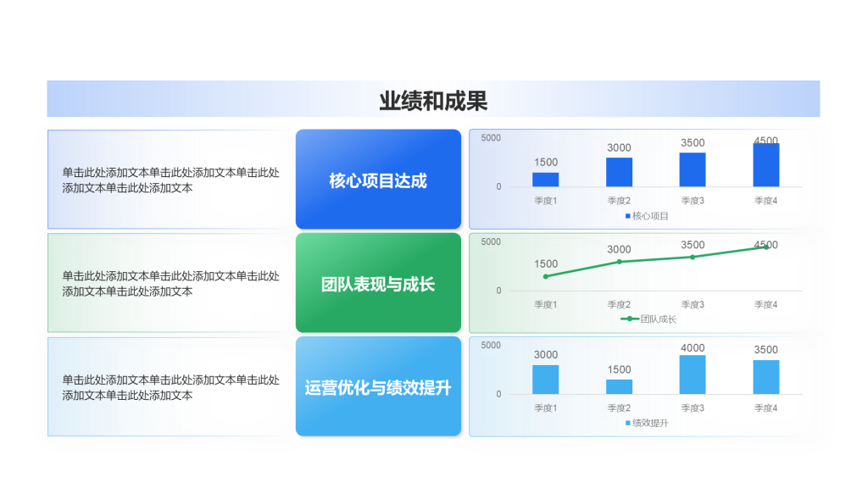The width and height of the screenshot is (868, 488).
Task: Click the 绩效提升 legend square marker
Action: [628, 423]
